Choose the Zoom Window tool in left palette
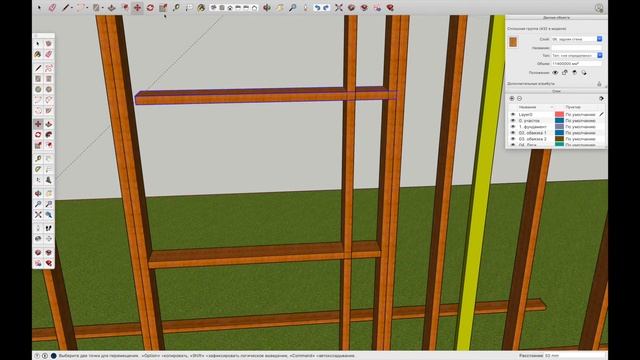Viewport: 640px width, 360px height. [x=49, y=204]
